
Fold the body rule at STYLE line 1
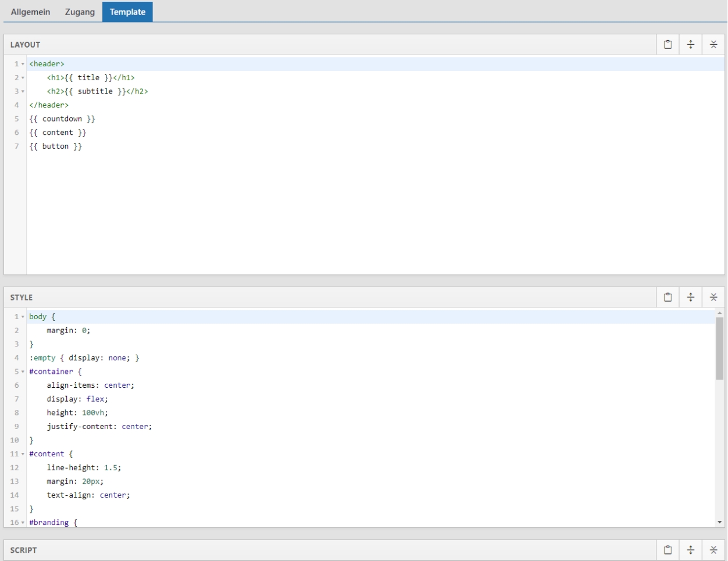click(23, 317)
